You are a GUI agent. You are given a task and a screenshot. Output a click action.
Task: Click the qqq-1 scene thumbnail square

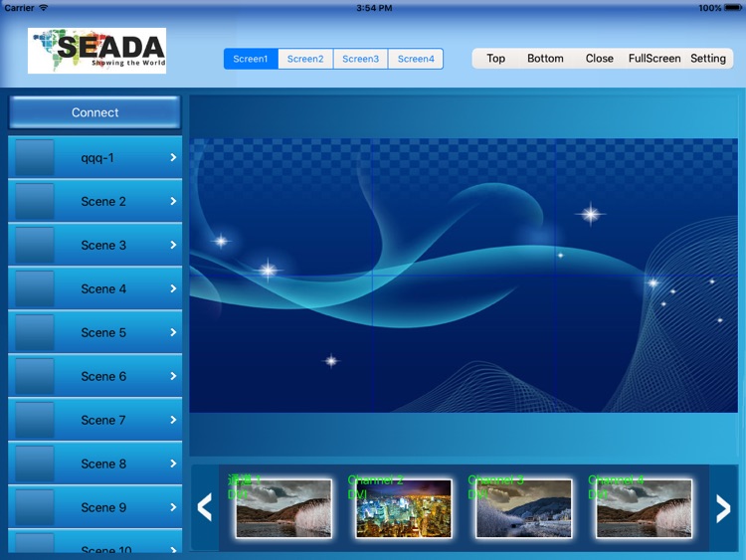click(34, 157)
